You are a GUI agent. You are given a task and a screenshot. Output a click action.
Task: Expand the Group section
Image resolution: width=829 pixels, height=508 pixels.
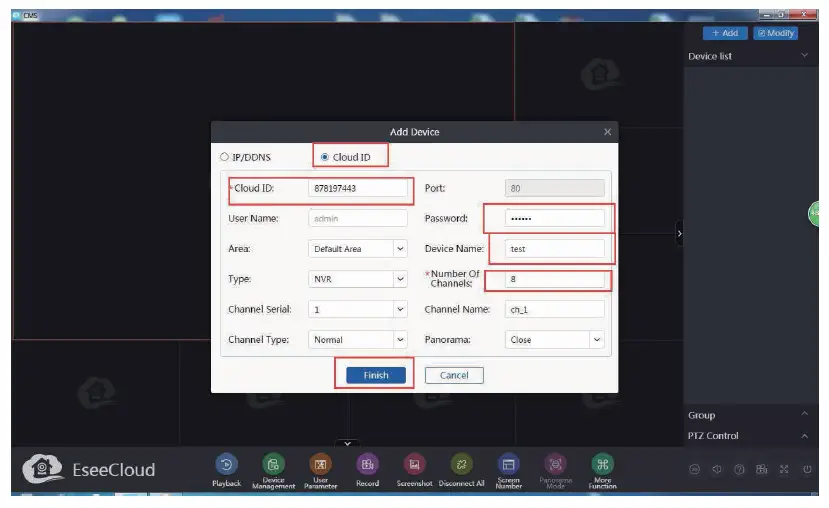[804, 414]
